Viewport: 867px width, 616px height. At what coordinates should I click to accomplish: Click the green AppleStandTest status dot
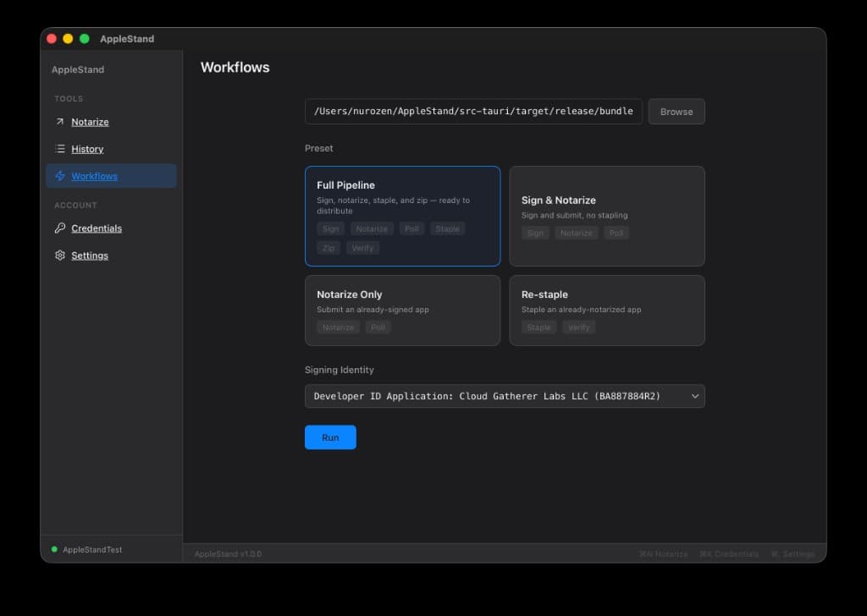point(53,549)
